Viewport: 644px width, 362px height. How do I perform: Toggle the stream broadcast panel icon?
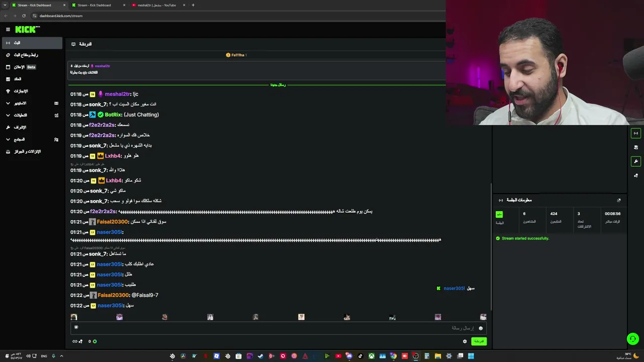tap(636, 133)
